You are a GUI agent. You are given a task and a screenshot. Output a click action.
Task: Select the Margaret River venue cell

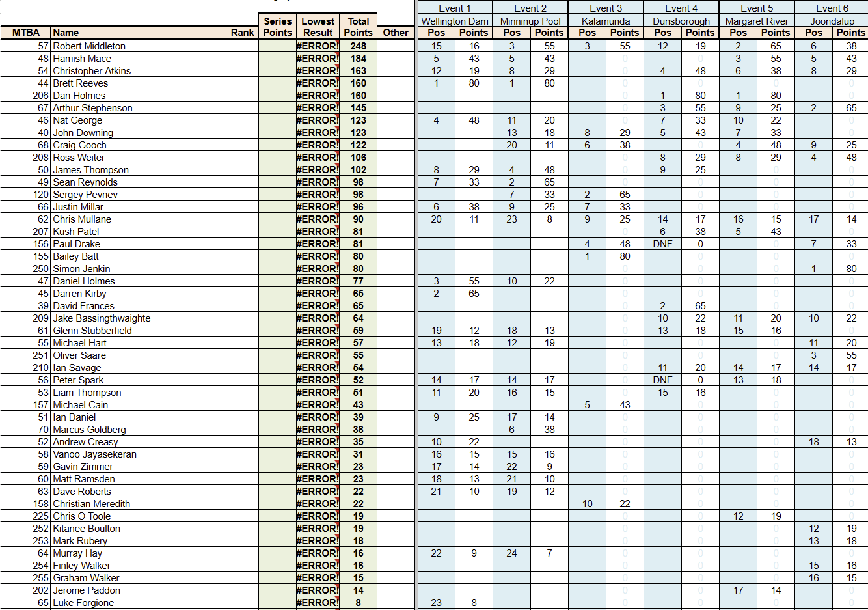756,21
